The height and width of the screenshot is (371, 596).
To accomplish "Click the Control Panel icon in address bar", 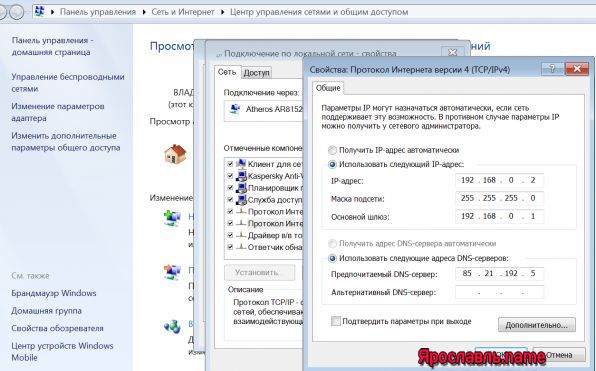I will (x=39, y=11).
